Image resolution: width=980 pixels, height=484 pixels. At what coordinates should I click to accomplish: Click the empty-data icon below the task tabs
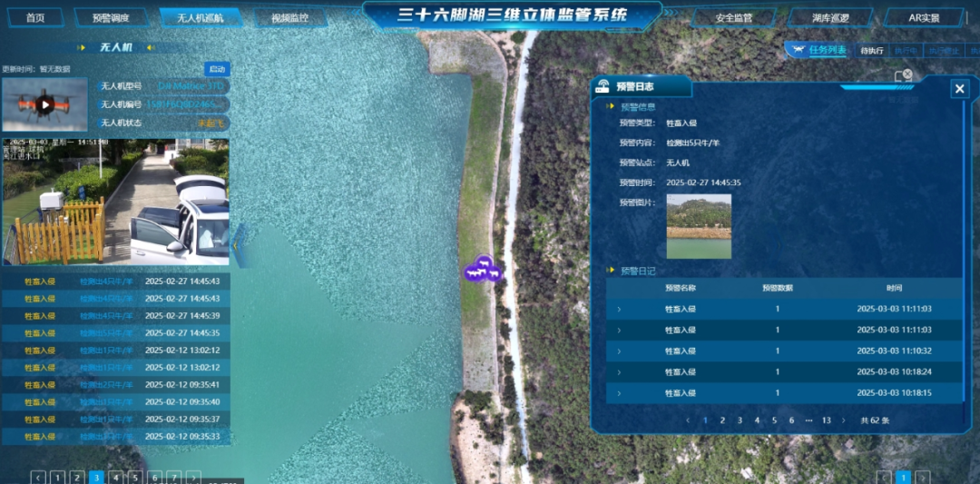(x=903, y=76)
